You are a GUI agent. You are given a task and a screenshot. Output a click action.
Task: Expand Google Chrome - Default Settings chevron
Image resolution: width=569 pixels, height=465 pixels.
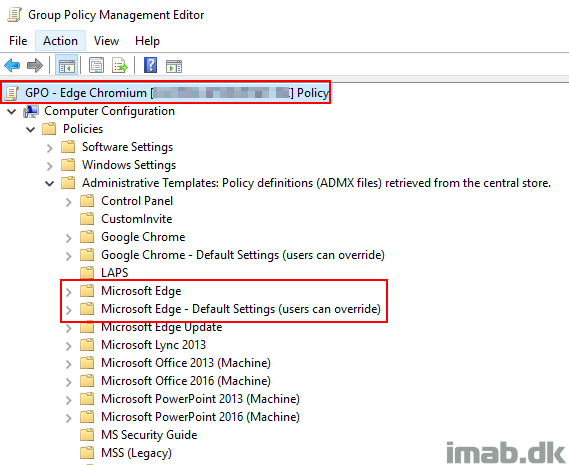pyautogui.click(x=69, y=256)
